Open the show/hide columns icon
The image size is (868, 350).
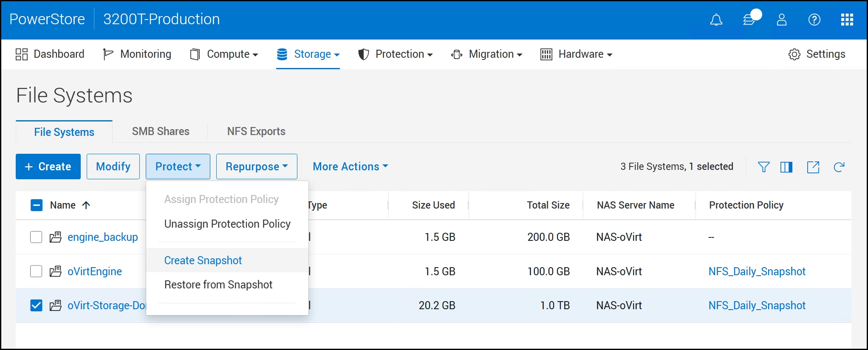tap(786, 167)
